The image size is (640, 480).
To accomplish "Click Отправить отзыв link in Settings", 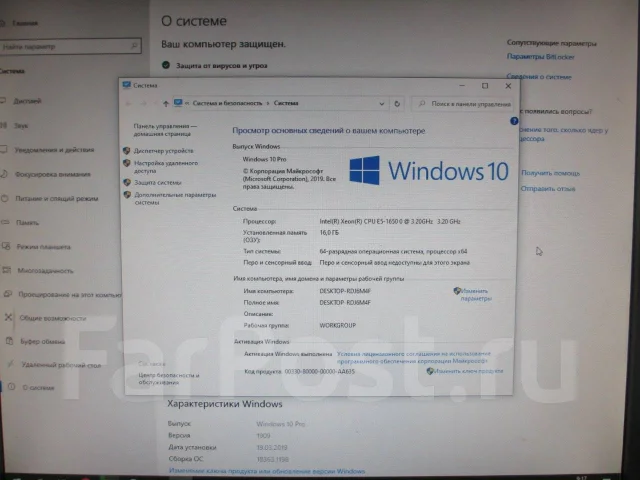I will coord(548,189).
